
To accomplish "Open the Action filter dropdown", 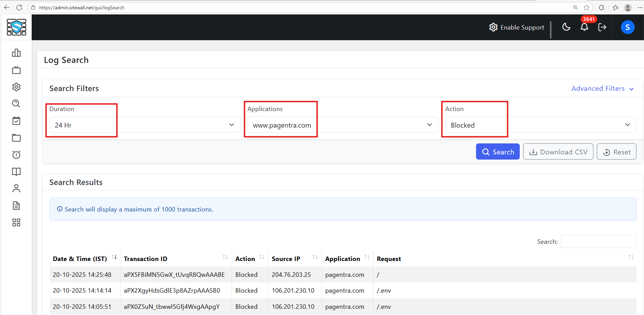I will coord(540,125).
